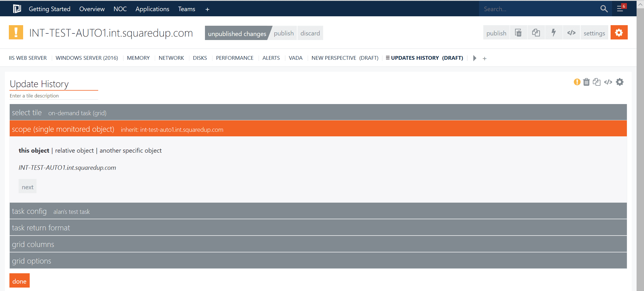Click the tile warning status icon
Viewport: 644px width, 291px height.
coord(577,82)
